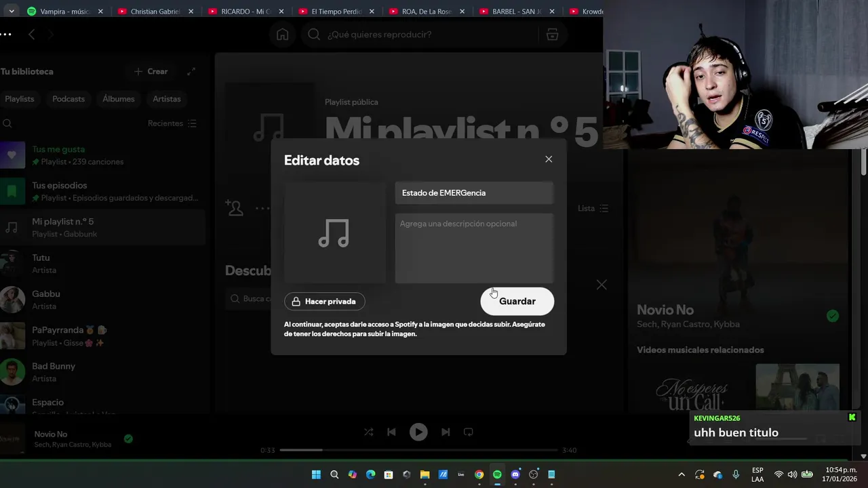Viewport: 868px width, 488px height.
Task: Open the volume control in system tray
Action: (x=792, y=474)
